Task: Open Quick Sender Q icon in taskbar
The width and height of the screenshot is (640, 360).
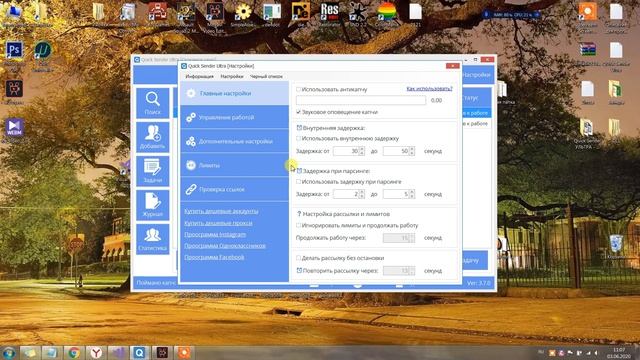Action: [x=140, y=353]
